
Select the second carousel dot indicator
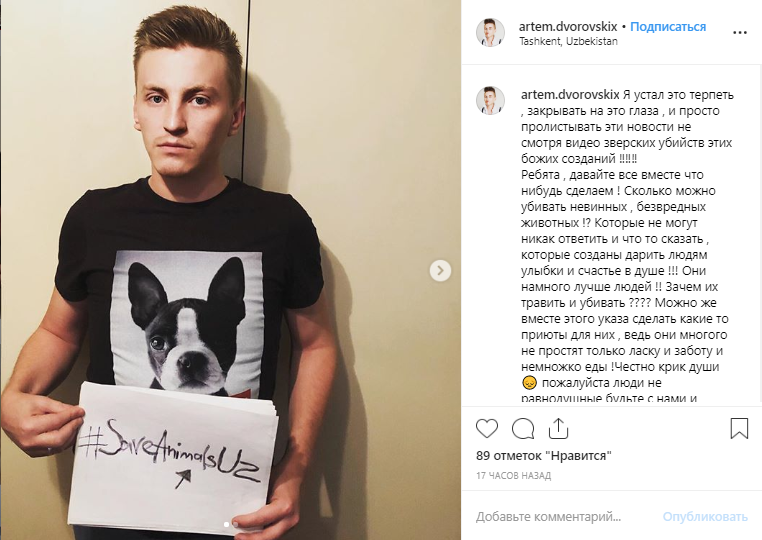tap(235, 524)
